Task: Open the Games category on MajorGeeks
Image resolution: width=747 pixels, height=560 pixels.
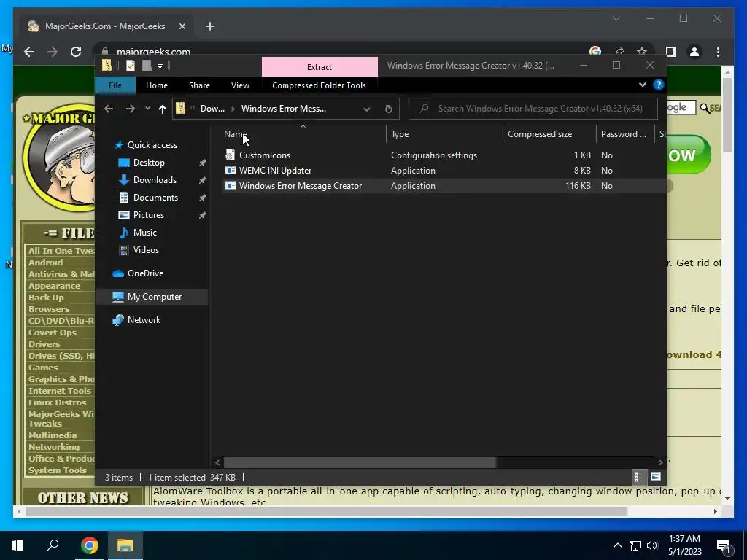Action: [x=43, y=367]
